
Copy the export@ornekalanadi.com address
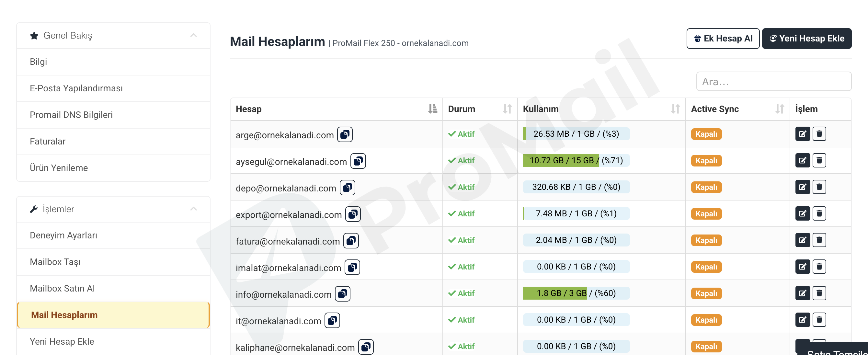[x=353, y=214]
